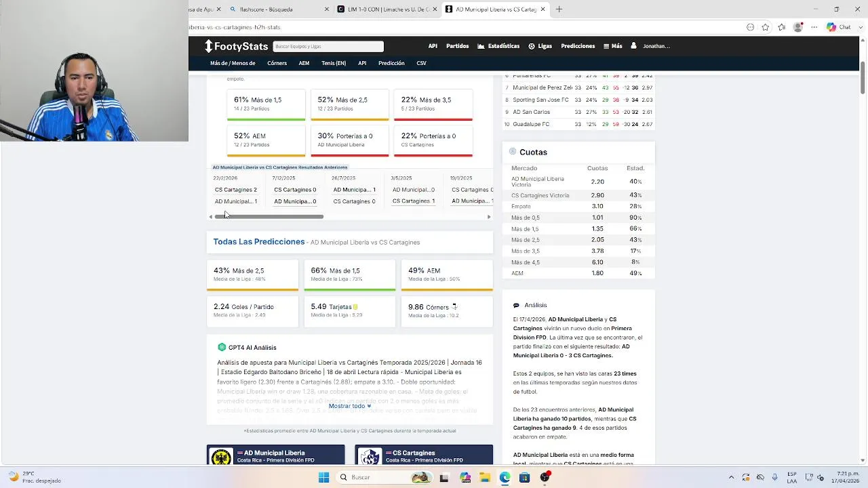The image size is (868, 488).
Task: Open the Windows Start menu
Action: tap(323, 477)
